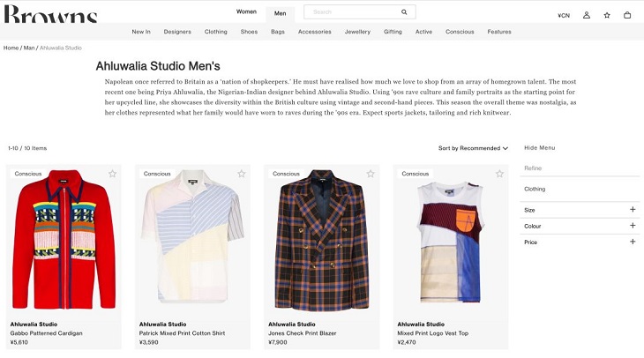Viewport: 644px width, 358px height.
Task: Focus the Search input field
Action: tap(360, 12)
